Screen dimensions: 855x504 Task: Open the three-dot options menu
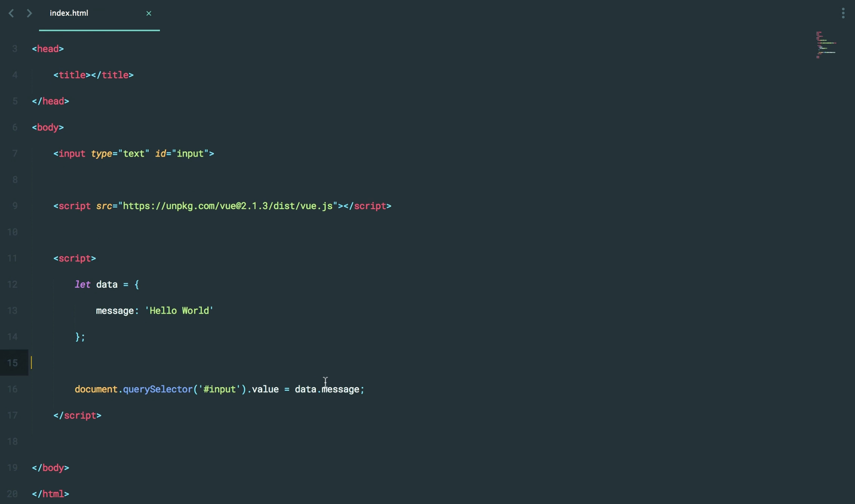pyautogui.click(x=843, y=13)
